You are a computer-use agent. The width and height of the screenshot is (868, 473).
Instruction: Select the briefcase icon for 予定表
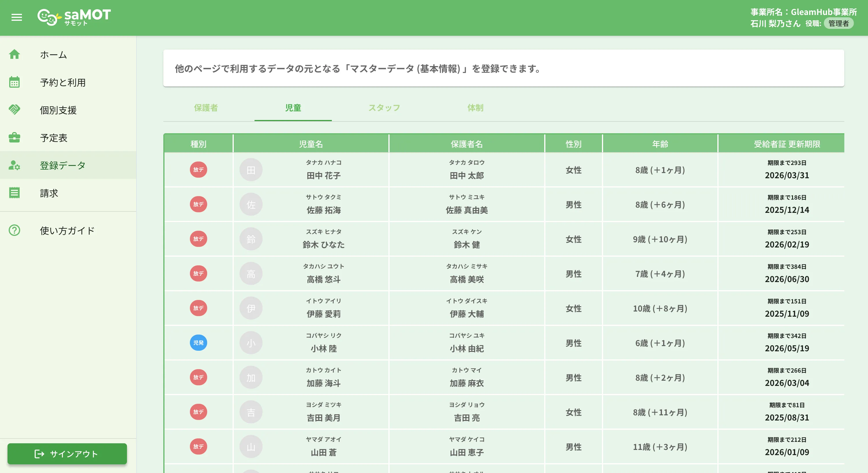tap(15, 137)
